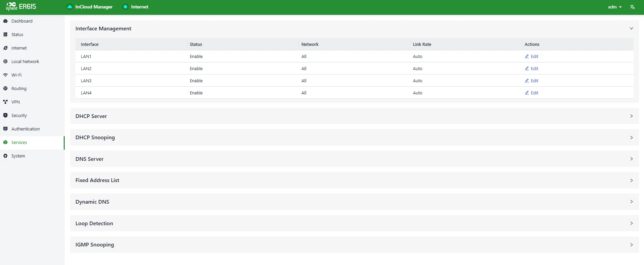Click the Security shield icon
The width and height of the screenshot is (644, 265).
5,115
